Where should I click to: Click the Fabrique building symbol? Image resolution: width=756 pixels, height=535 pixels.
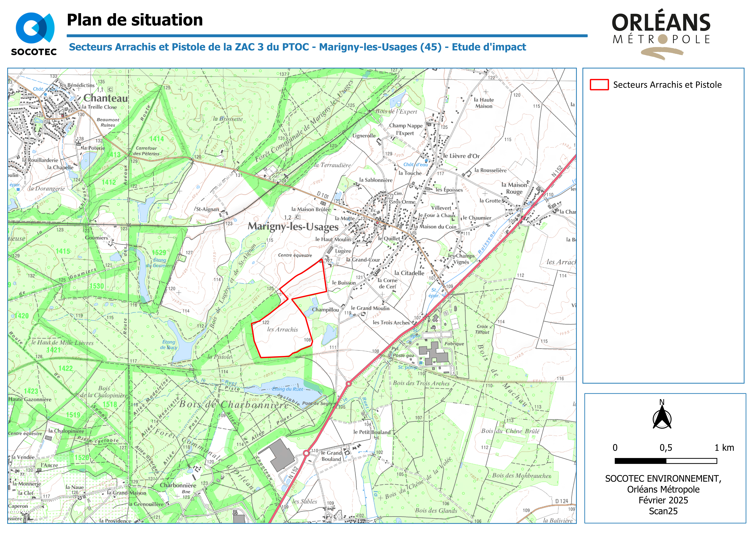click(x=434, y=354)
